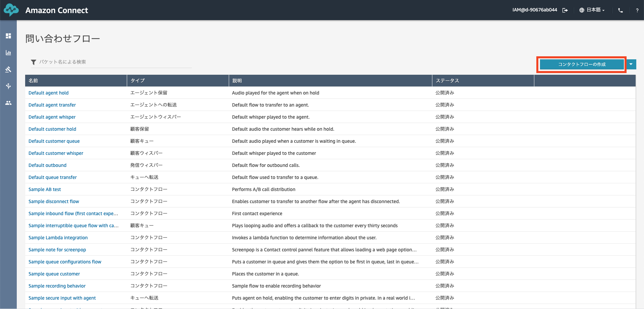Open Sample secure input with agent flow
Screen dimensions: 644x309
point(62,298)
